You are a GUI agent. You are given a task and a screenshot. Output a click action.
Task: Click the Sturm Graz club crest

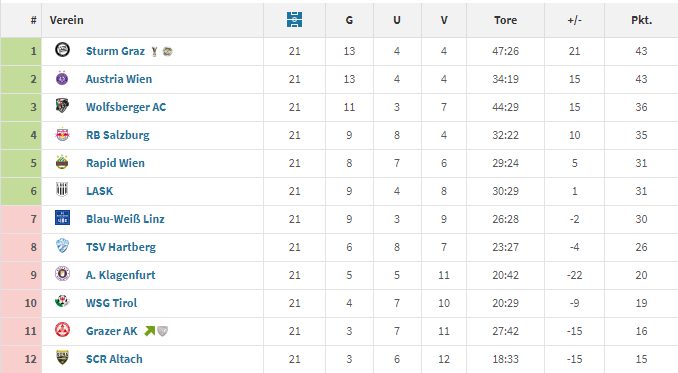tap(62, 50)
